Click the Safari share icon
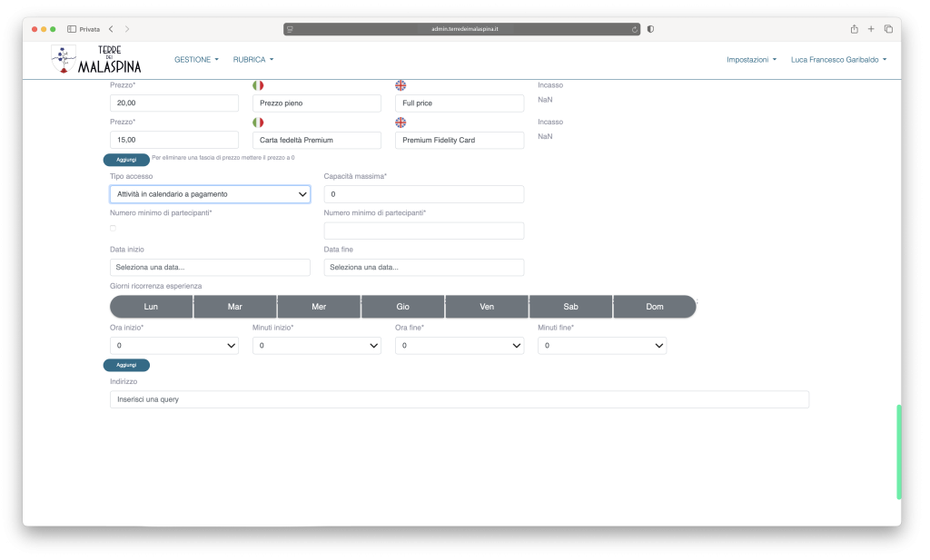Screen dimensions: 930x560 click(x=854, y=29)
